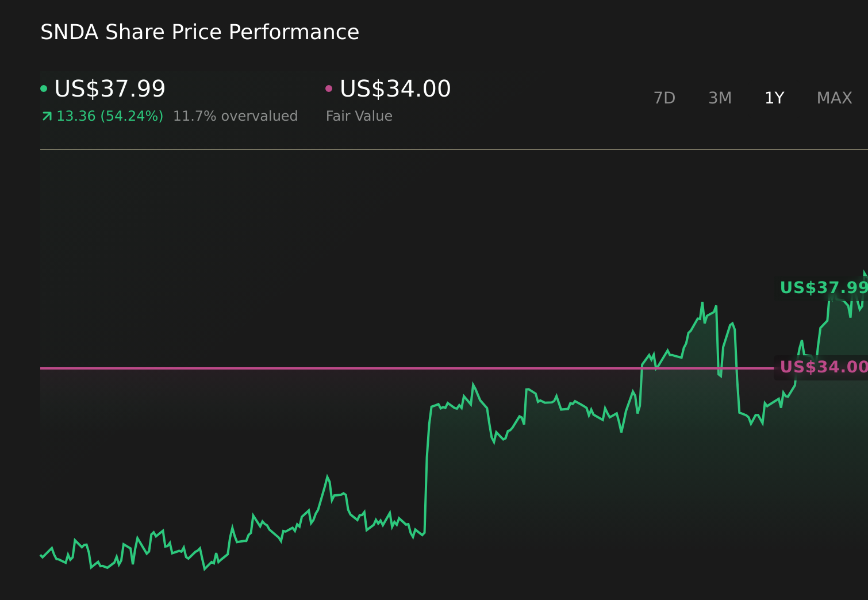Select the 3M time range

(x=720, y=98)
